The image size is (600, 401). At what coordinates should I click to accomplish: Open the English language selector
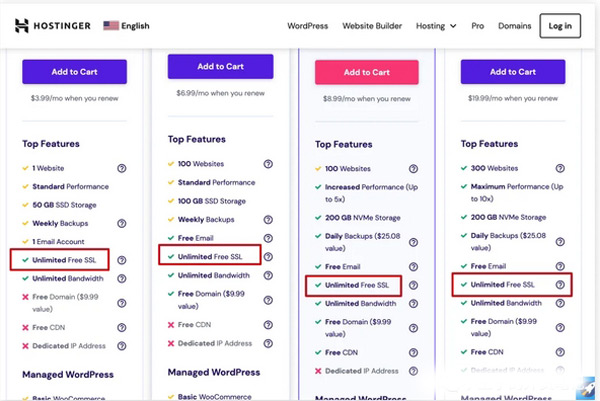[x=126, y=25]
